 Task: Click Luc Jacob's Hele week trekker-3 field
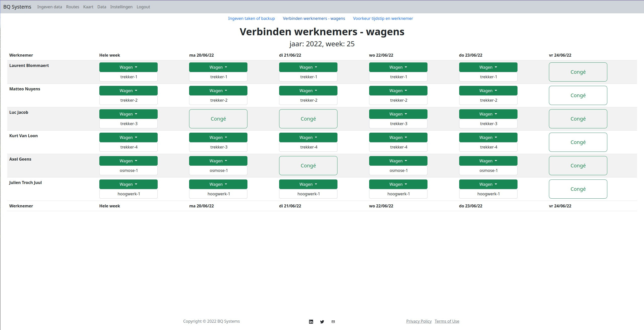(x=128, y=124)
